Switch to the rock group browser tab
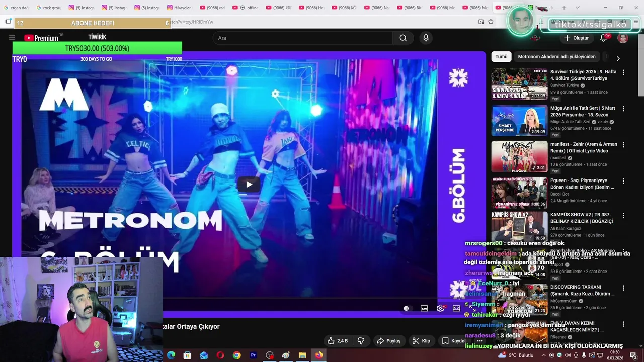 (x=49, y=8)
